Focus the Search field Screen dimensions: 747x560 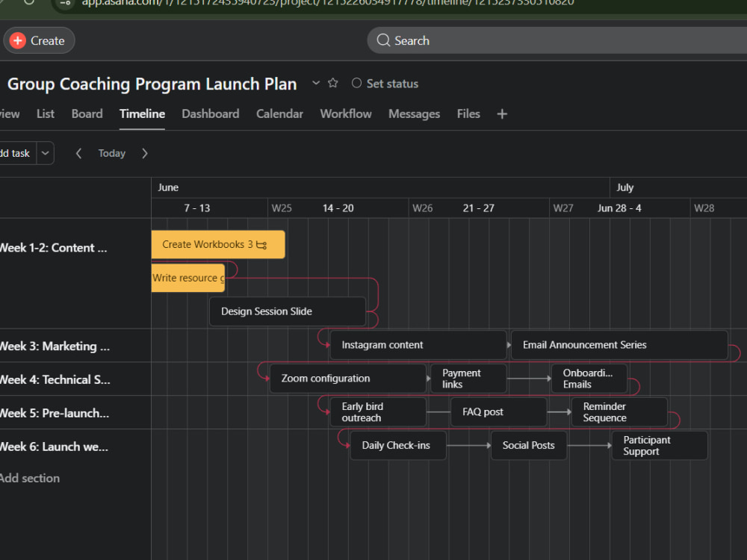coord(557,40)
